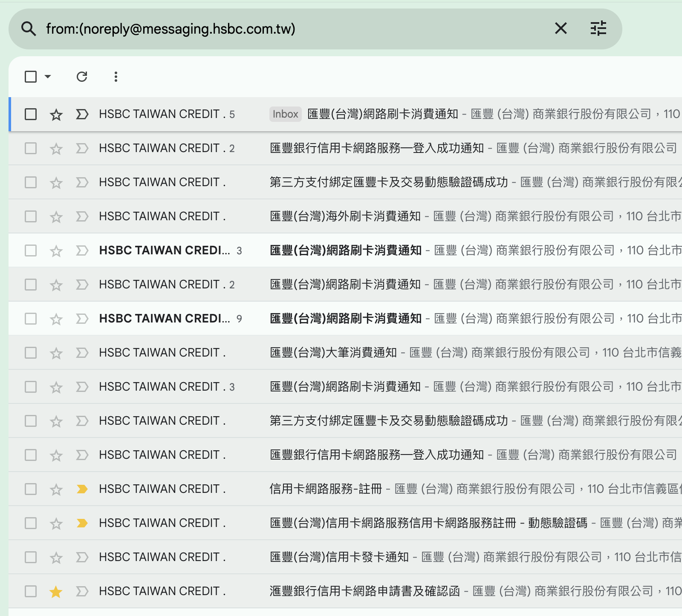682x616 pixels.
Task: Select the checkbox of the Inbox-labeled thread
Action: (31, 114)
